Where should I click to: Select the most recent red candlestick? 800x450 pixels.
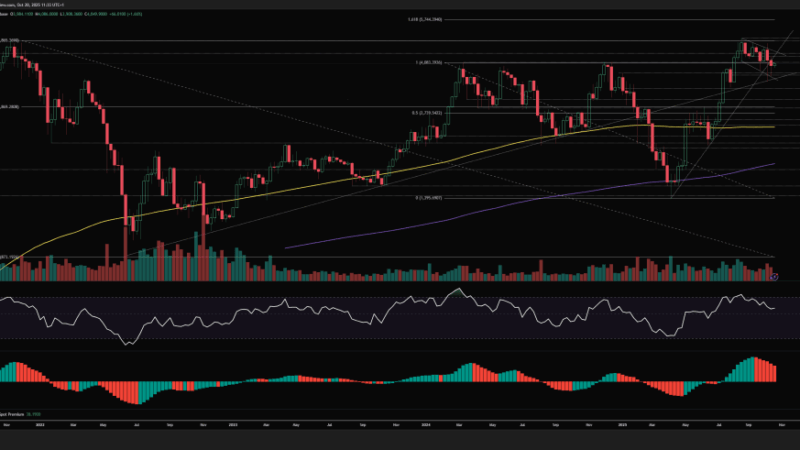(770, 62)
